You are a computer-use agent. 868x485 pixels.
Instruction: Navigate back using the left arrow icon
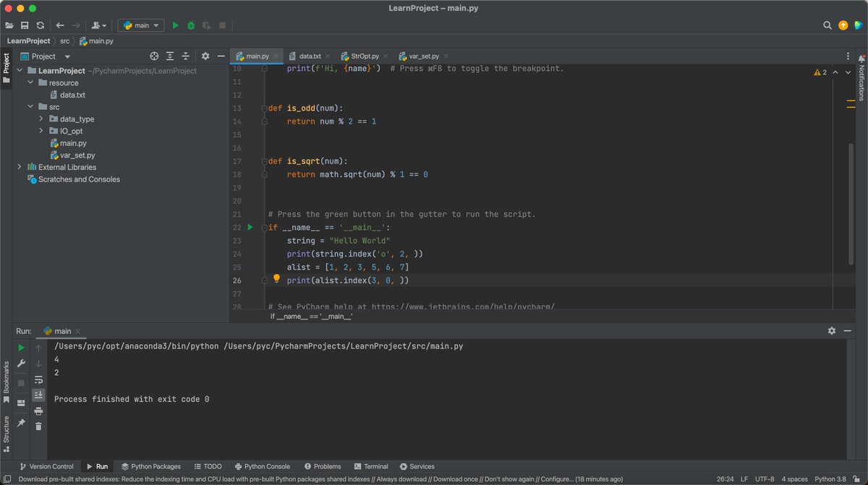(60, 25)
